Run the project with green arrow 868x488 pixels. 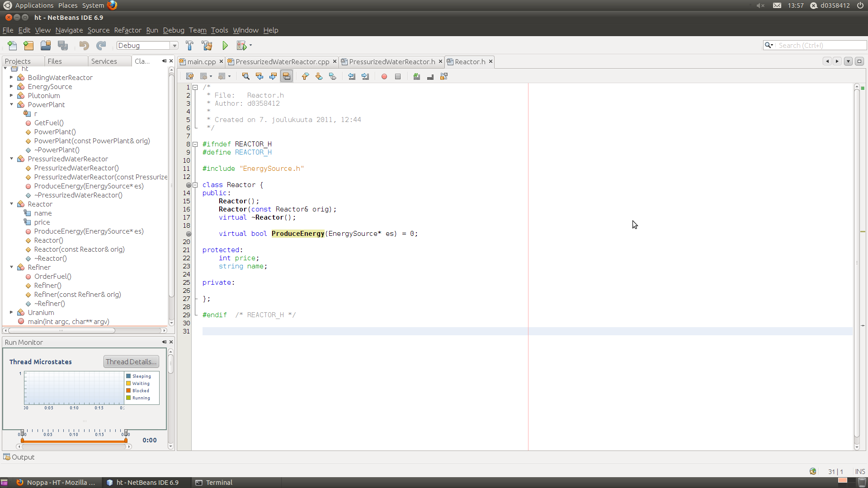pos(225,46)
